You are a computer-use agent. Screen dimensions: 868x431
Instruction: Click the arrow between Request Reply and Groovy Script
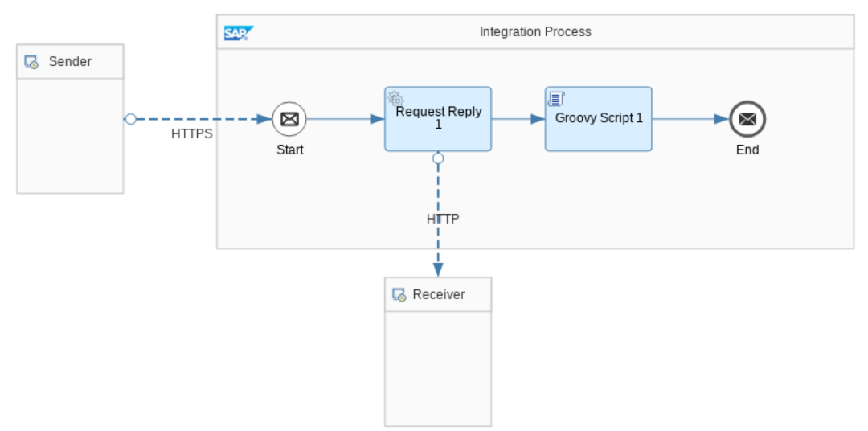pyautogui.click(x=518, y=119)
